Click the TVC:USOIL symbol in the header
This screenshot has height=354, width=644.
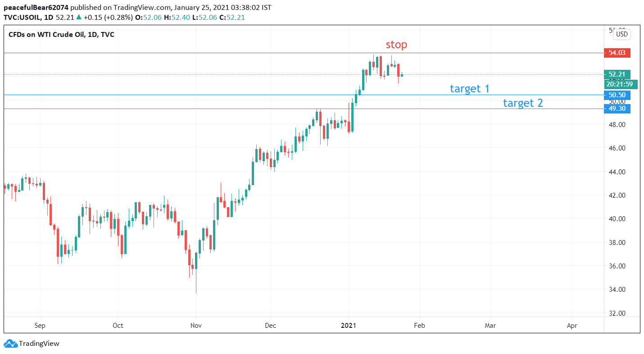point(23,17)
